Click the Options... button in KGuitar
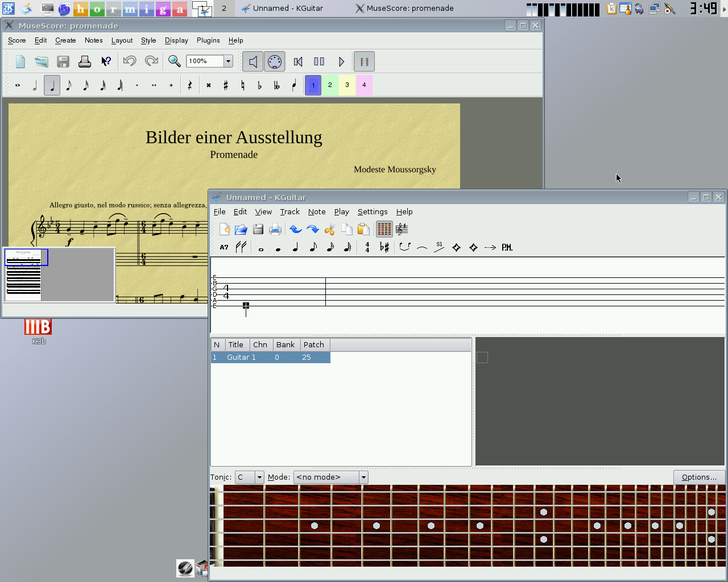This screenshot has width=728, height=582. tap(699, 477)
